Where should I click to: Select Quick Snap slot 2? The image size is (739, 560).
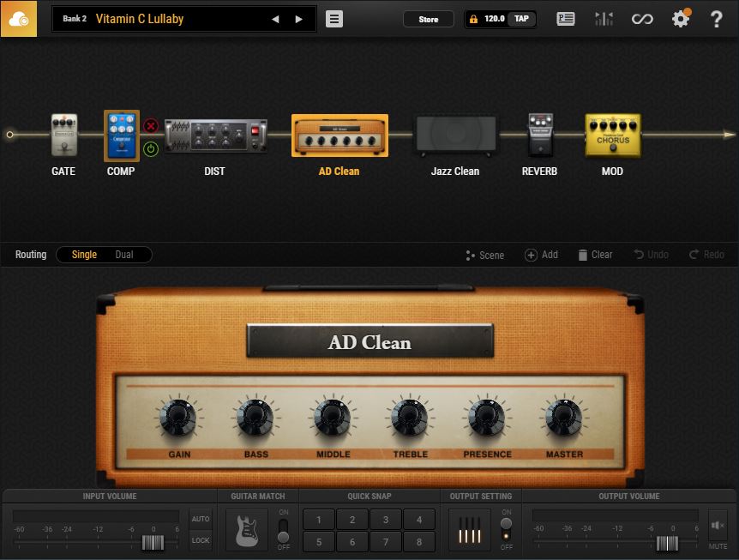pyautogui.click(x=352, y=520)
